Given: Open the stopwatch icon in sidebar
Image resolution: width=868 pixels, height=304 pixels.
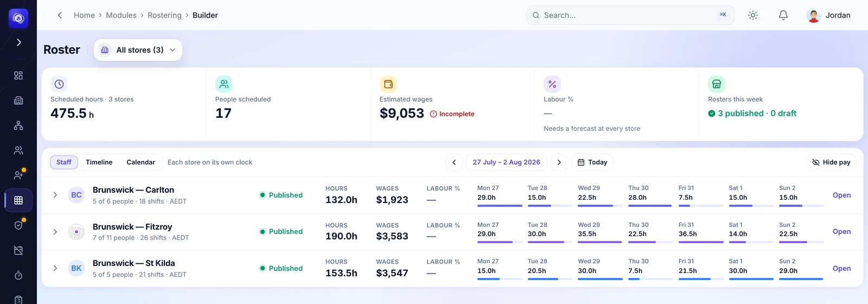Looking at the screenshot, I should (x=18, y=275).
